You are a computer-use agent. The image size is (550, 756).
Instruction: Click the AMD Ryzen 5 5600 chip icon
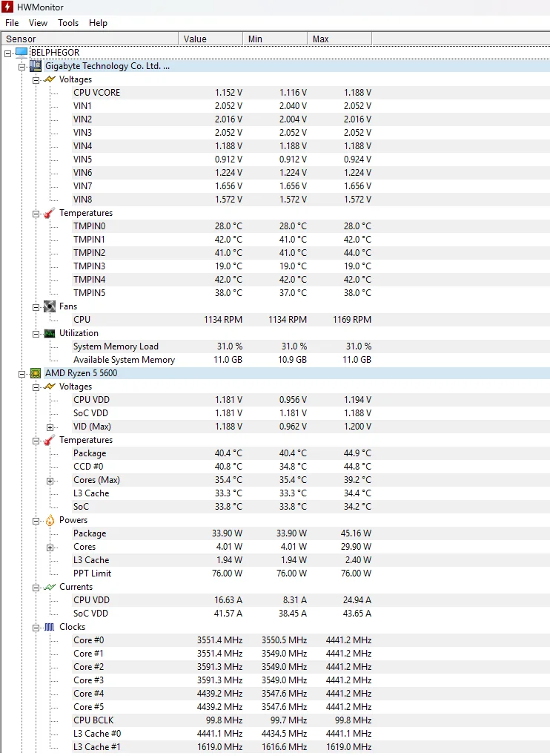[x=35, y=373]
